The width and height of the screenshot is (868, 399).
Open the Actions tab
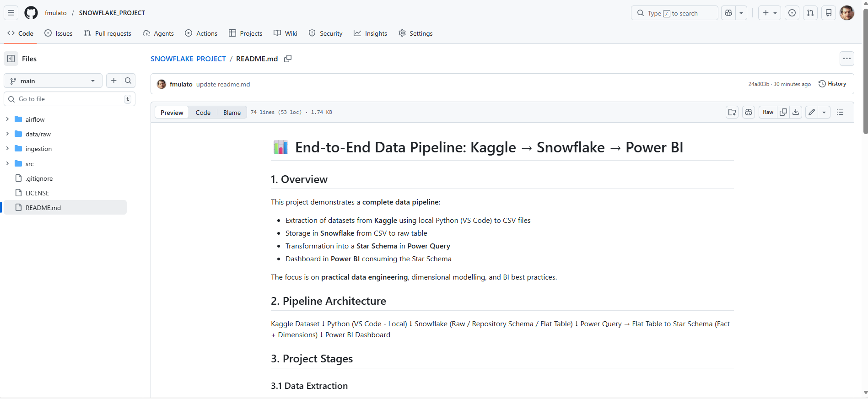click(x=201, y=33)
